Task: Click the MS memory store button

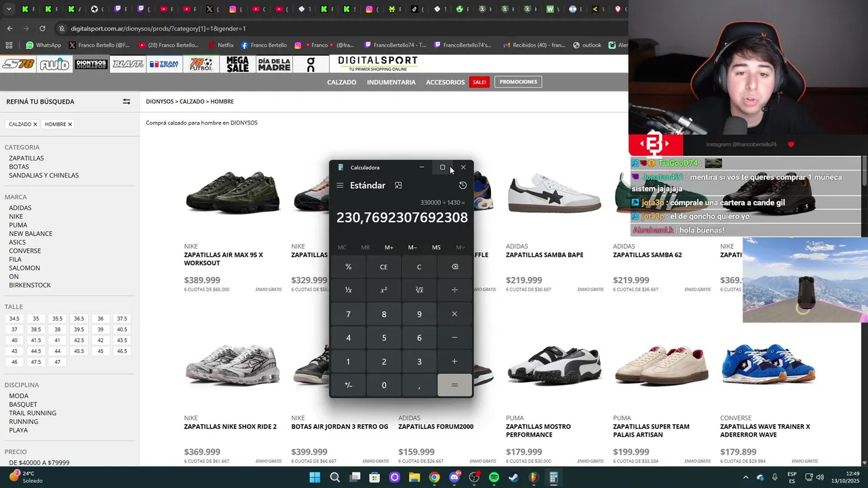Action: (436, 247)
